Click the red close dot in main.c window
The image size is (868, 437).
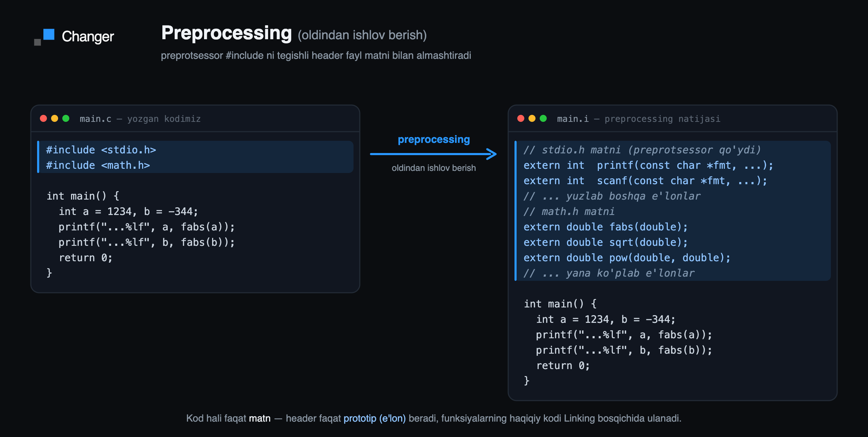tap(43, 118)
